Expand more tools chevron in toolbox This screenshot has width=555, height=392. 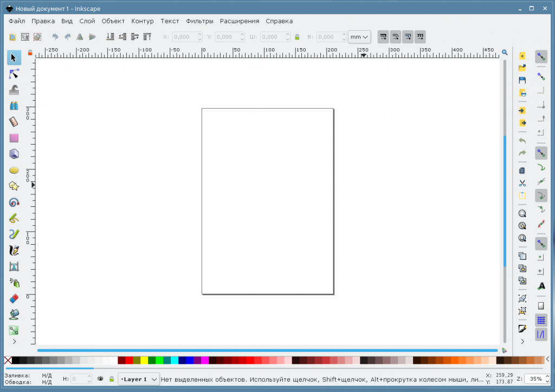[14, 342]
